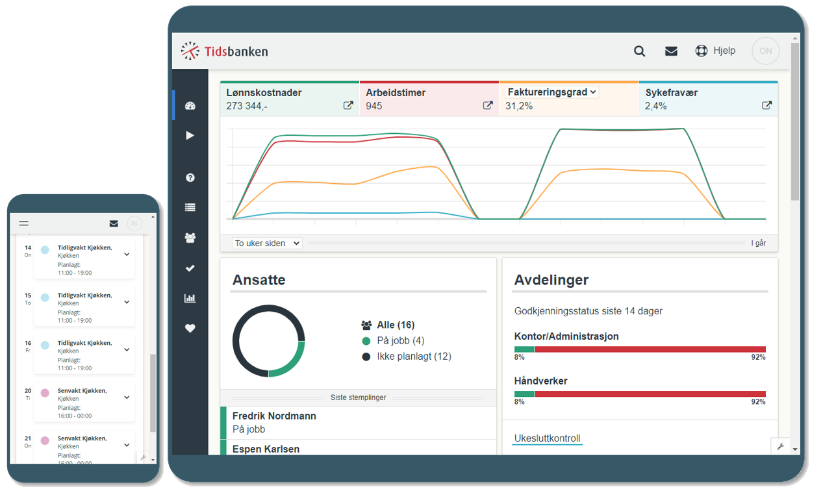This screenshot has width=823, height=504.
Task: Click the Avdelinger heading
Action: pyautogui.click(x=551, y=280)
